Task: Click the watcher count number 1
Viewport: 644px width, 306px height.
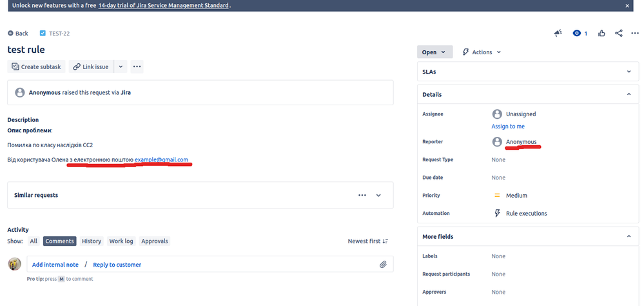Action: [x=586, y=34]
